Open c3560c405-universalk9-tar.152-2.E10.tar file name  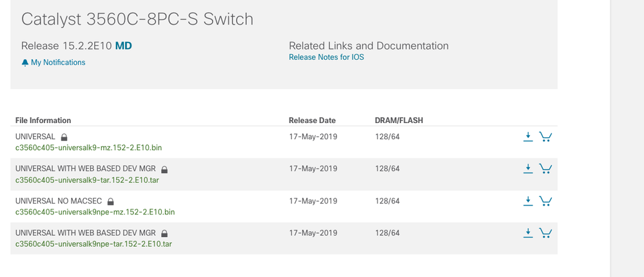coord(87,180)
